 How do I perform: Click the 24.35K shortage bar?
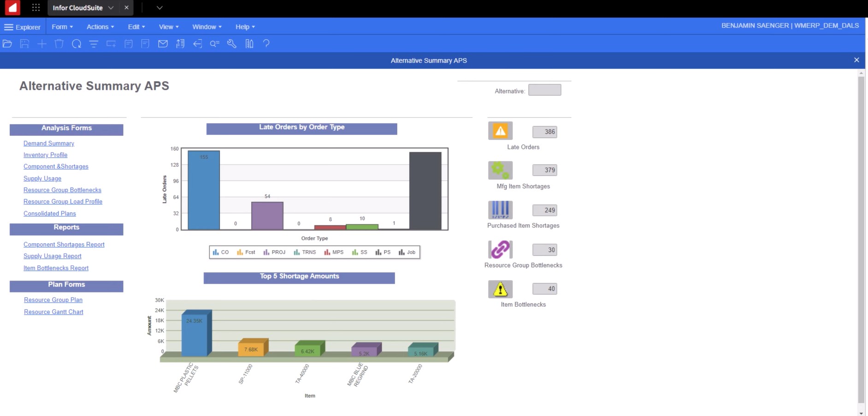pyautogui.click(x=196, y=333)
